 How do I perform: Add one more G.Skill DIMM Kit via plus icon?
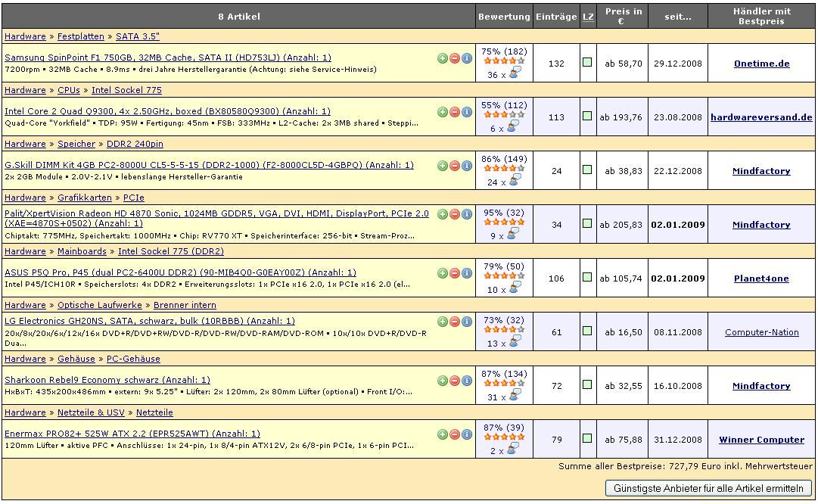coord(443,166)
